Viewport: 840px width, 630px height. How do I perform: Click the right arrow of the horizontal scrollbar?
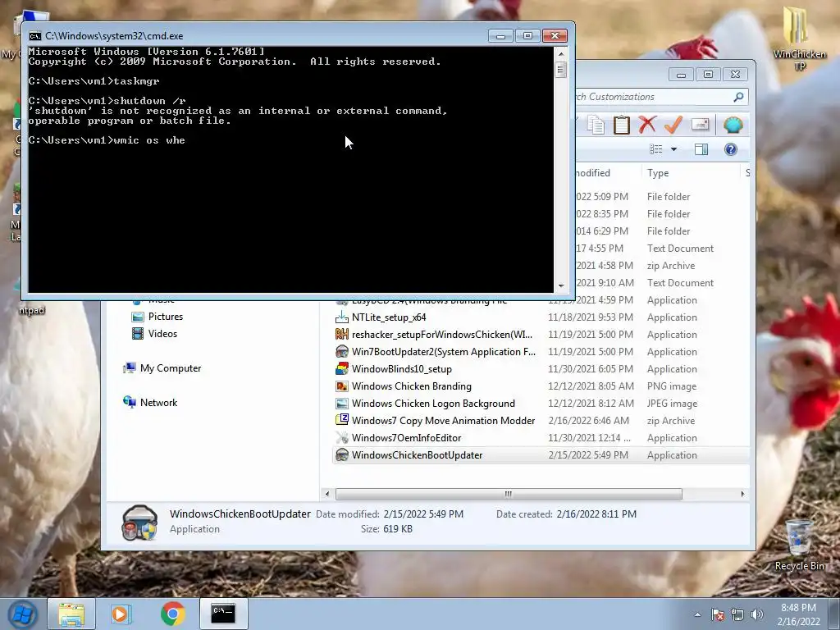pyautogui.click(x=742, y=494)
